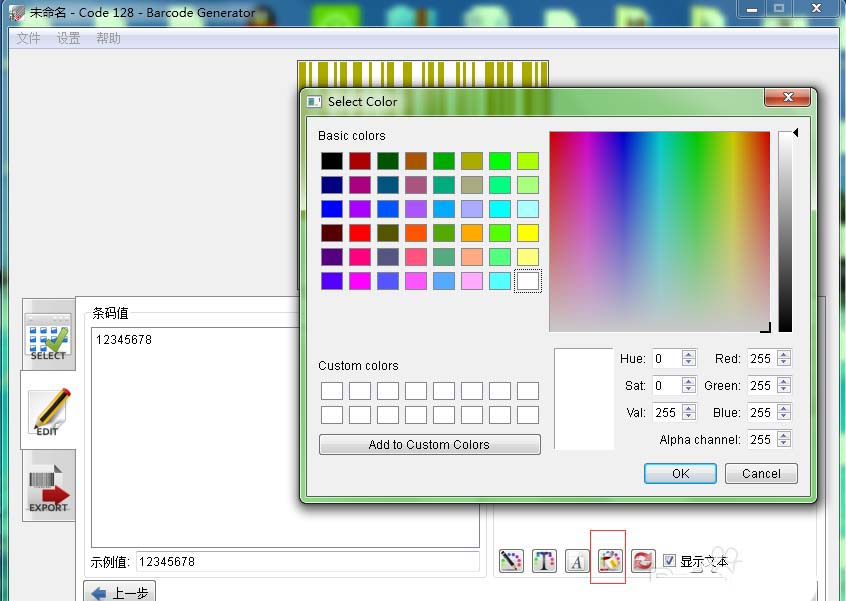Close the Select Color dialog

(788, 97)
